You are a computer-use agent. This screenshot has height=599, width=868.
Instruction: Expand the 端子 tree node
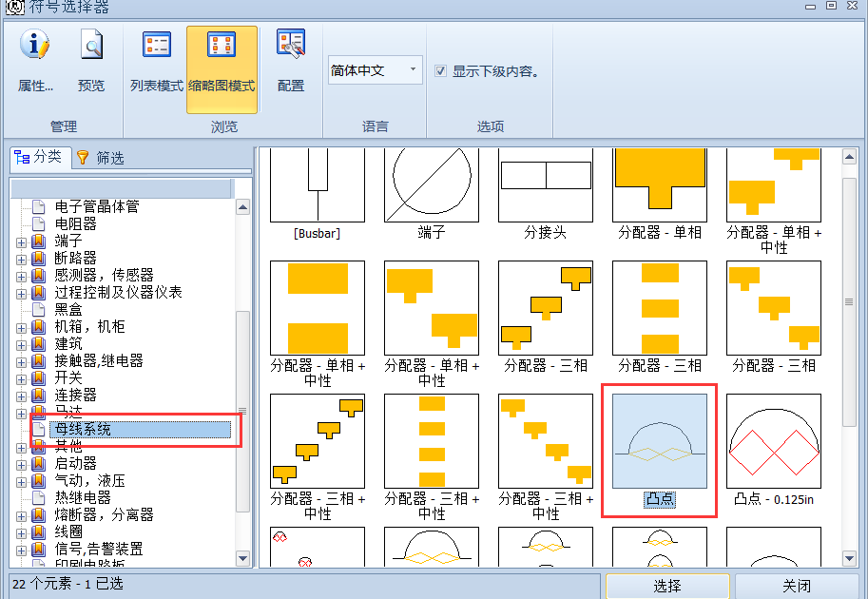[x=21, y=242]
